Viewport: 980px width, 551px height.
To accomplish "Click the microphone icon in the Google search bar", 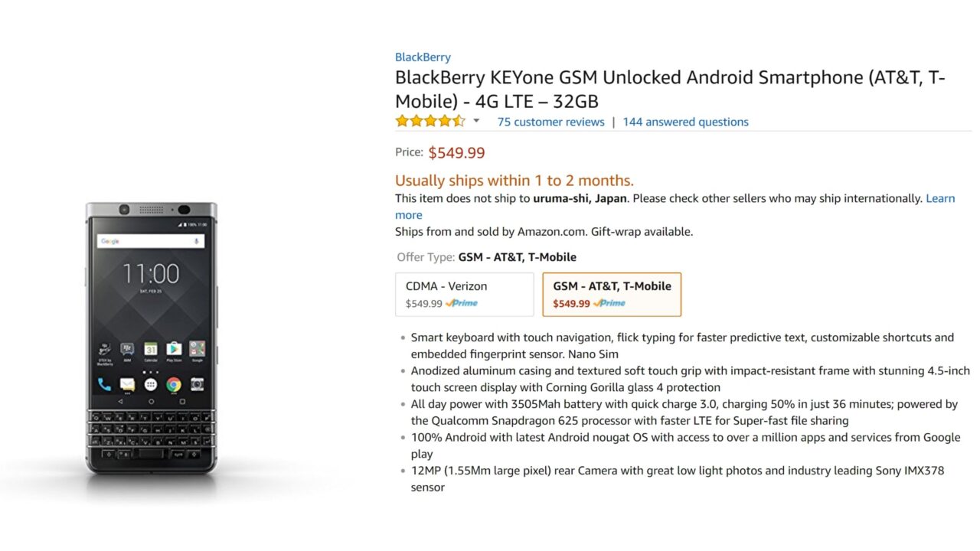I will pos(197,241).
